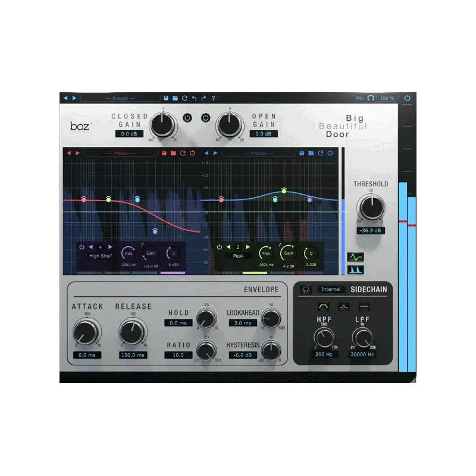Click the Ratio value field 10.0
The height and width of the screenshot is (476, 476).
pos(178,355)
